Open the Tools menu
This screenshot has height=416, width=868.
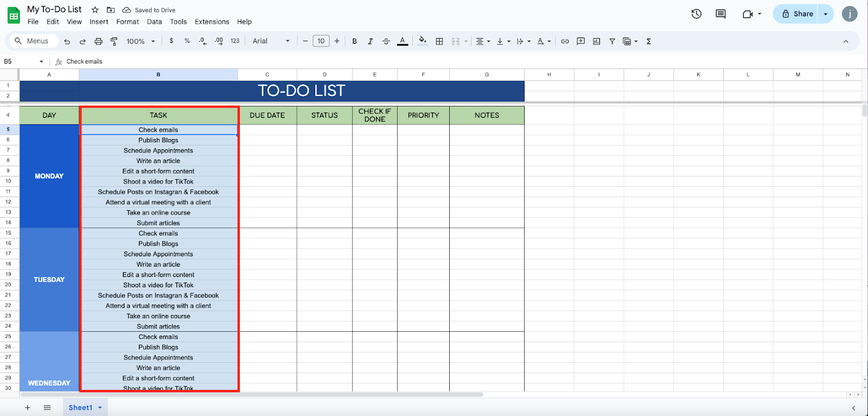pos(178,22)
